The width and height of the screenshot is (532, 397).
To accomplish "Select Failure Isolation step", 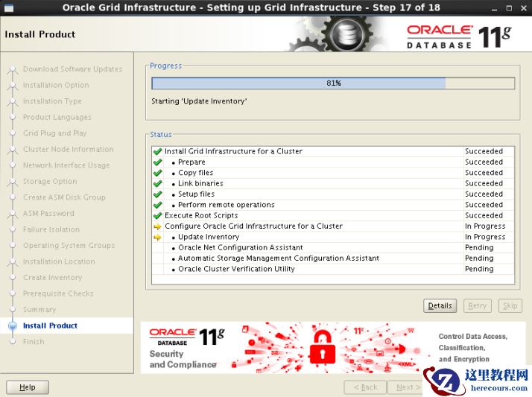I will pyautogui.click(x=51, y=229).
